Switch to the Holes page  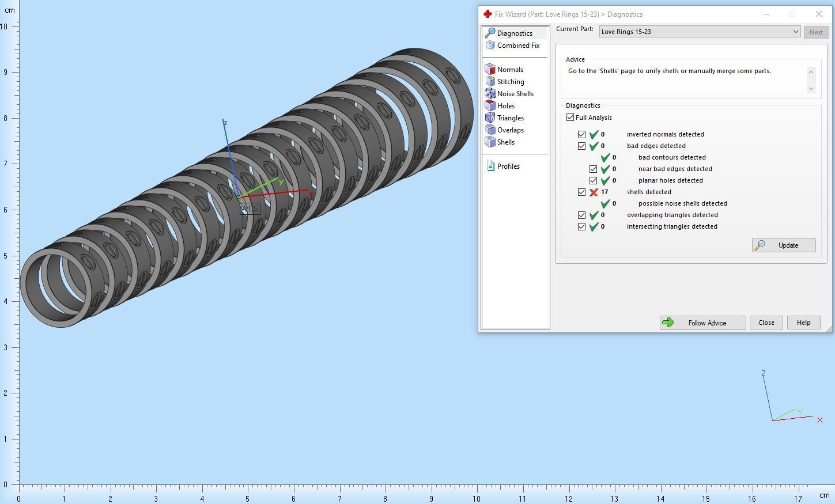point(505,106)
